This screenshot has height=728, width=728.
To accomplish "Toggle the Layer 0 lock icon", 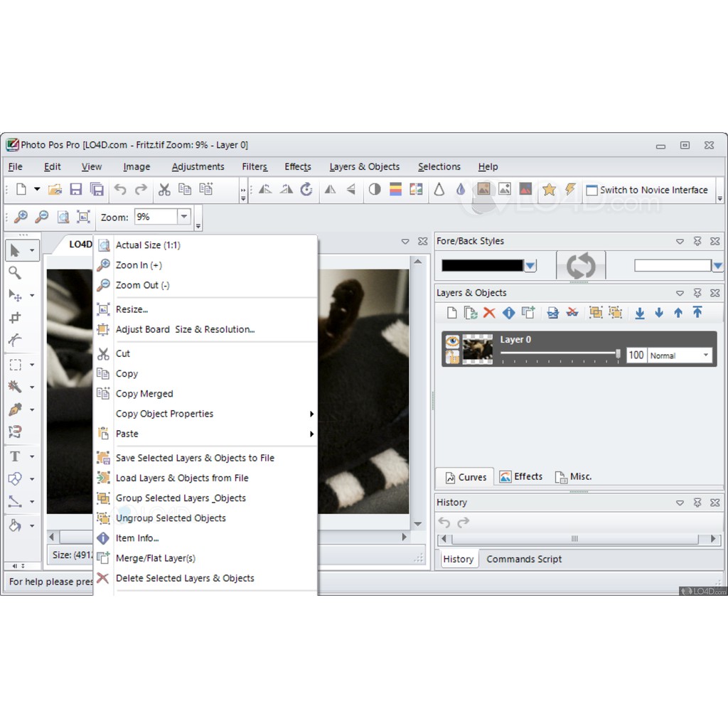I will 452,357.
